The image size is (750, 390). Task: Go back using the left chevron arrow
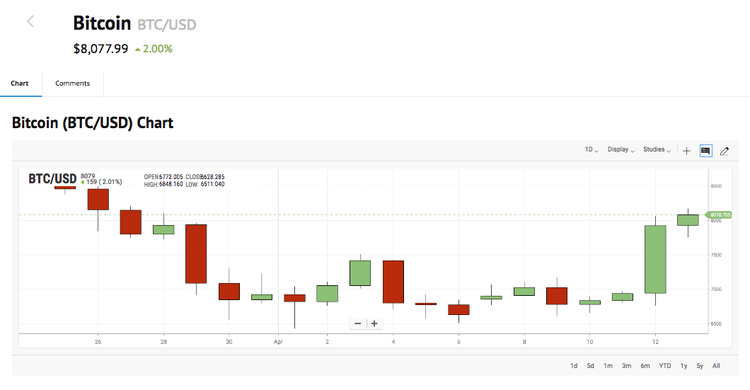[31, 21]
